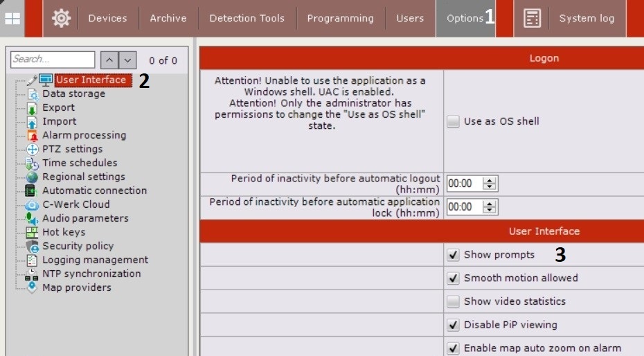The height and width of the screenshot is (356, 644).
Task: Uncheck the Show prompts option
Action: tap(453, 255)
